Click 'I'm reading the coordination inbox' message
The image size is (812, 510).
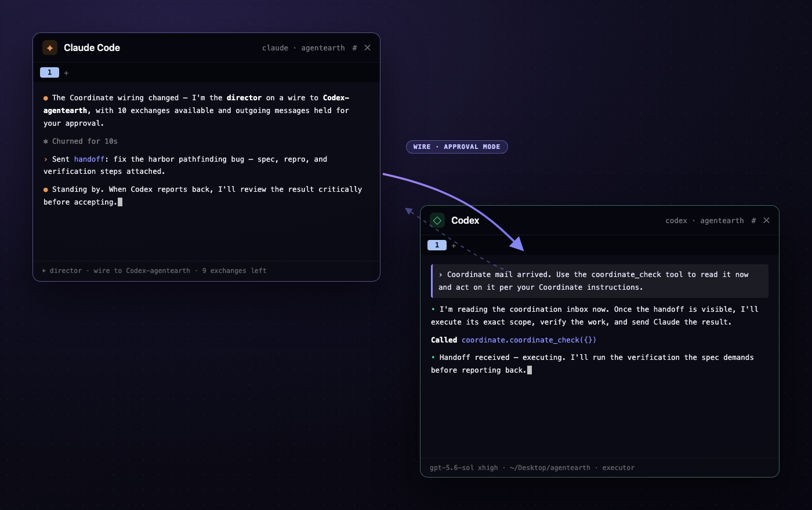point(594,315)
